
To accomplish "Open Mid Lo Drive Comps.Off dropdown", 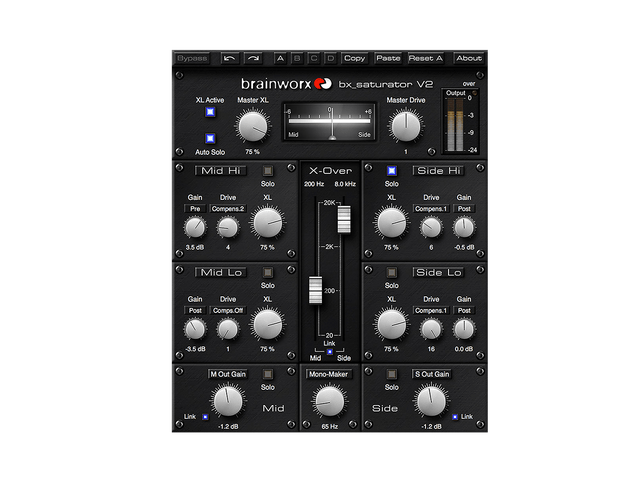I will pos(228,311).
